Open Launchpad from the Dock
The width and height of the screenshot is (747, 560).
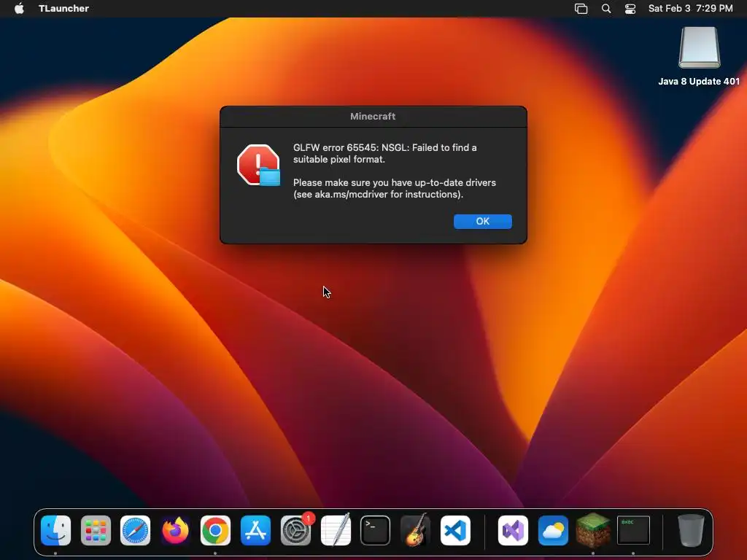(x=96, y=531)
